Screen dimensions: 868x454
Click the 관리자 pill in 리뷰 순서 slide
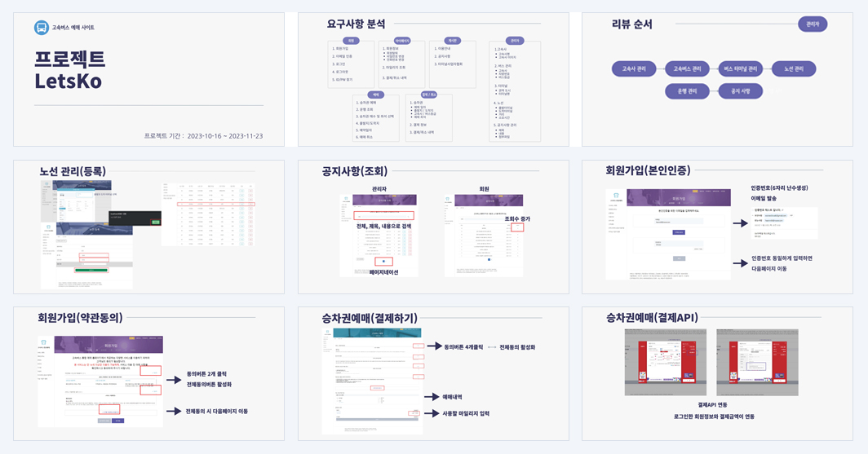(813, 24)
